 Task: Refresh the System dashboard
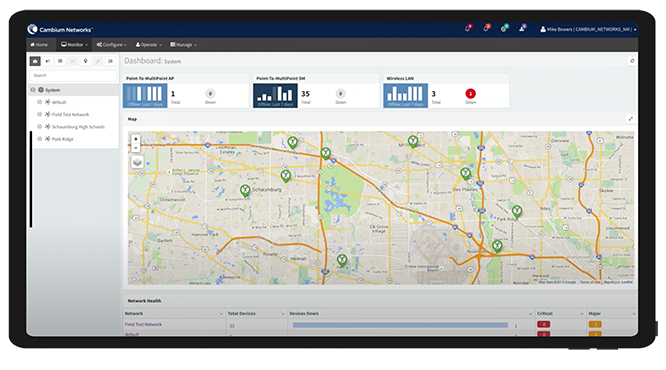pos(632,61)
